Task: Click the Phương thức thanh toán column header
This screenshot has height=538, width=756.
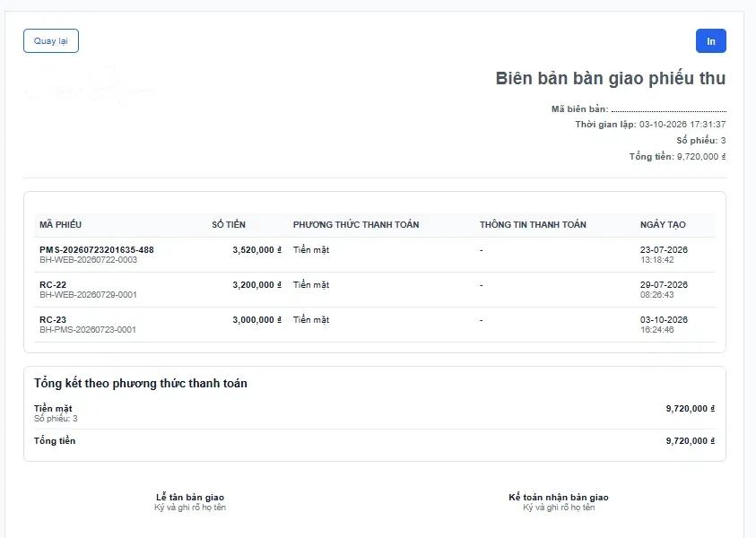Action: point(356,225)
